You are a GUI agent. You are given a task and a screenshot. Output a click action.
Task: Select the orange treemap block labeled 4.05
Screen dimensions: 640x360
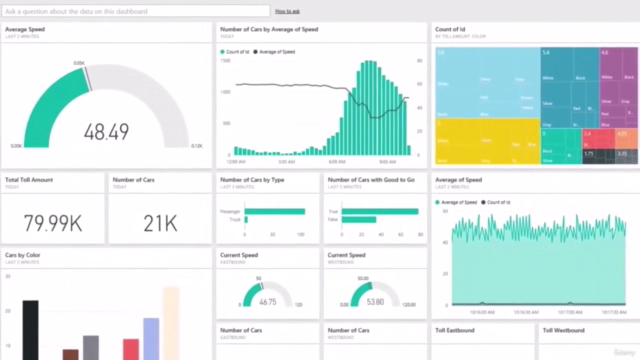pyautogui.click(x=626, y=139)
